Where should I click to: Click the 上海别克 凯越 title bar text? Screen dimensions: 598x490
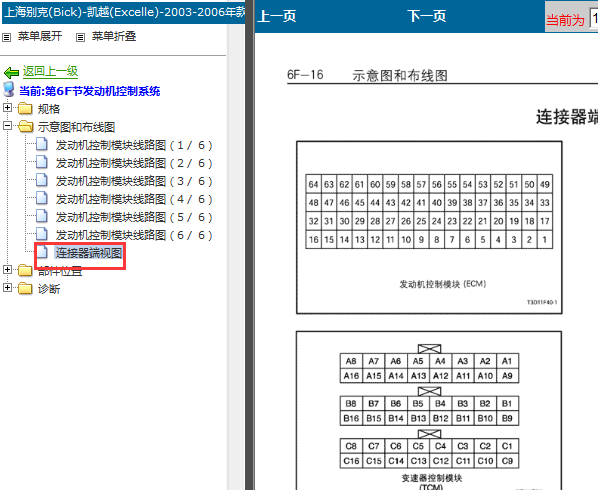(x=124, y=12)
